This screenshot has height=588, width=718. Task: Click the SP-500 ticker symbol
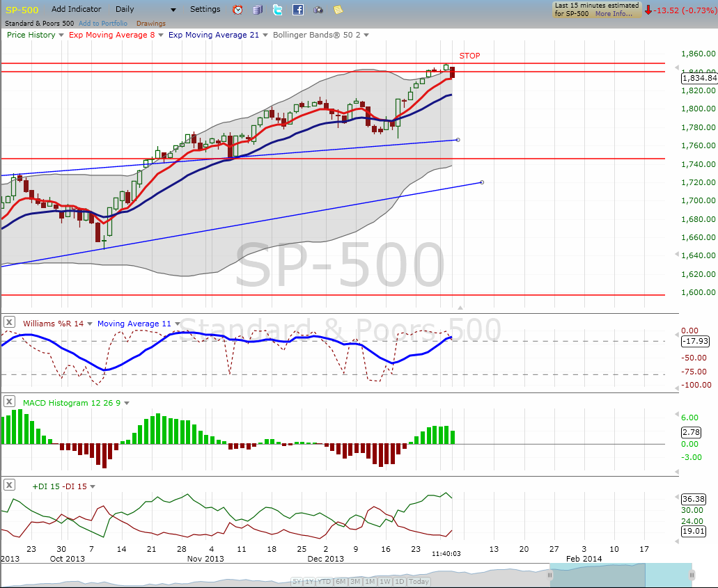coord(22,10)
